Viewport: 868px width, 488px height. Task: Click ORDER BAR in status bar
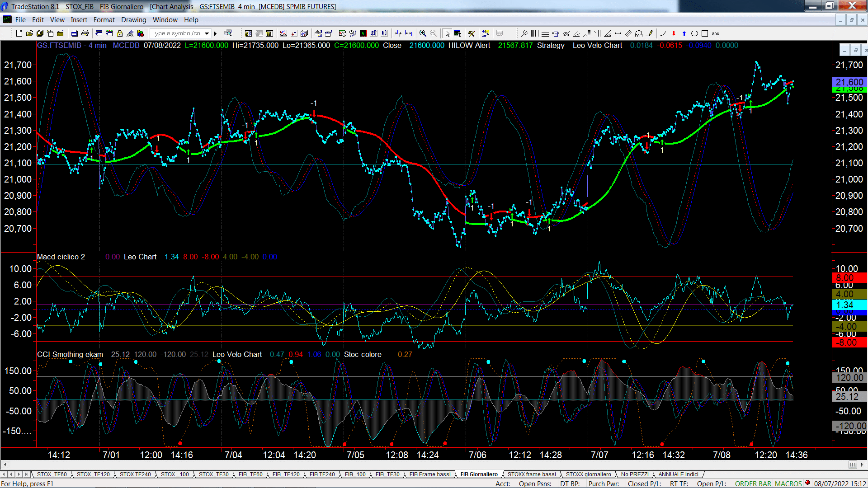753,483
